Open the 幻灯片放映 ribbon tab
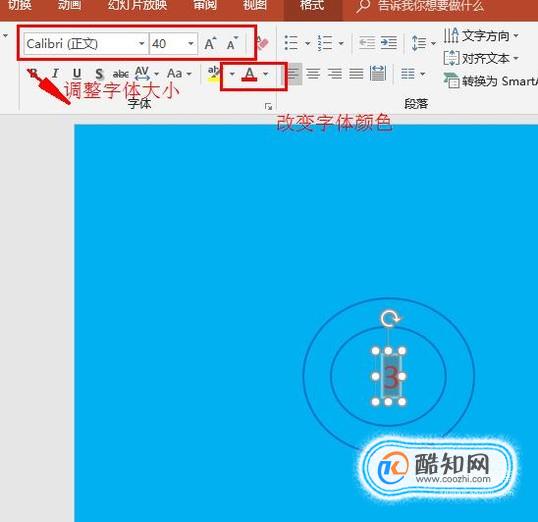538x522 pixels. coord(137,5)
